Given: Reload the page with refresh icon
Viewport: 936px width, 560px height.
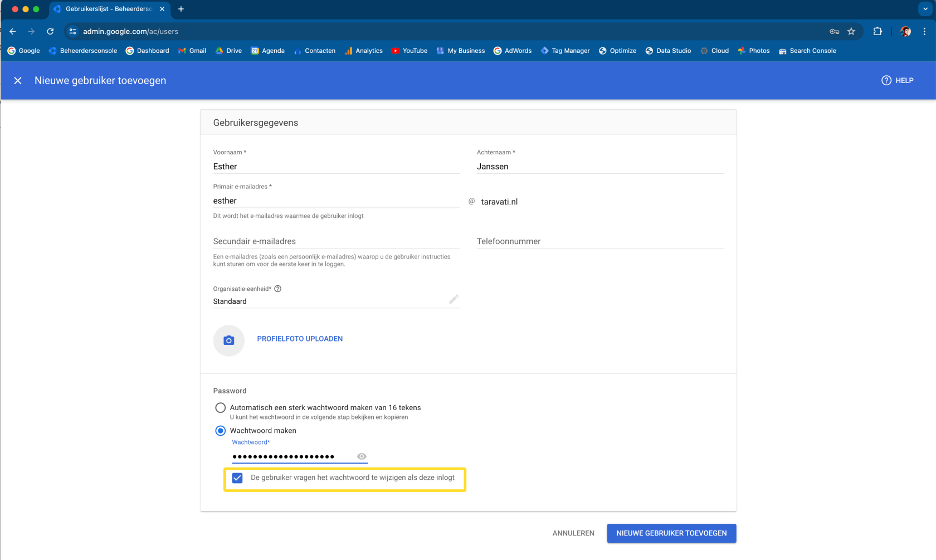Looking at the screenshot, I should [50, 32].
